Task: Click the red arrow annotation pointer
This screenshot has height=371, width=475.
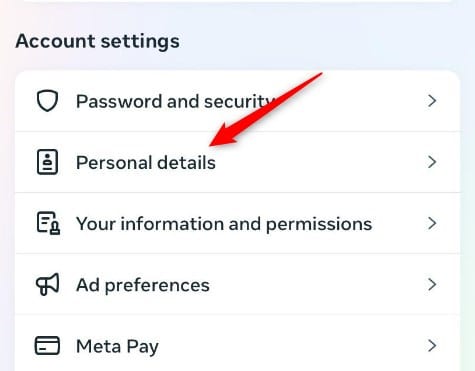Action: tap(266, 109)
